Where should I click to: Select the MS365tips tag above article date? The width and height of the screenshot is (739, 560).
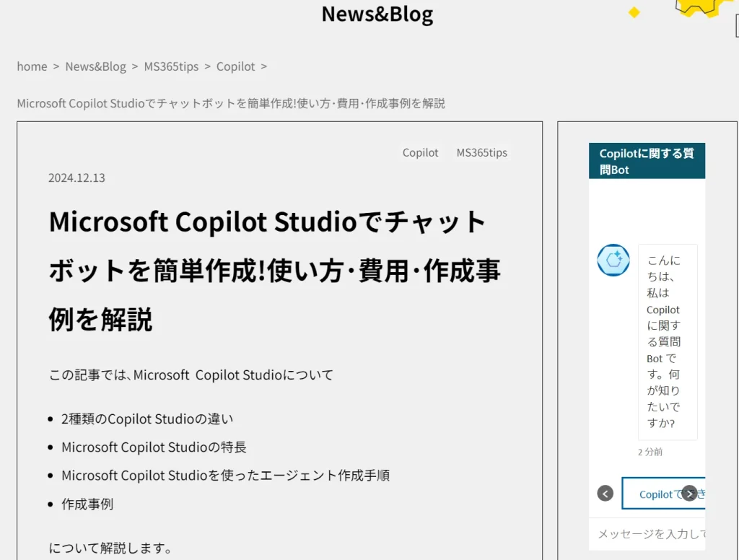(x=481, y=153)
